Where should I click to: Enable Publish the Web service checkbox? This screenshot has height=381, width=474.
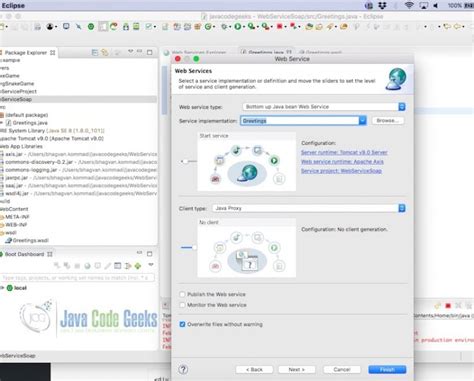tap(182, 294)
